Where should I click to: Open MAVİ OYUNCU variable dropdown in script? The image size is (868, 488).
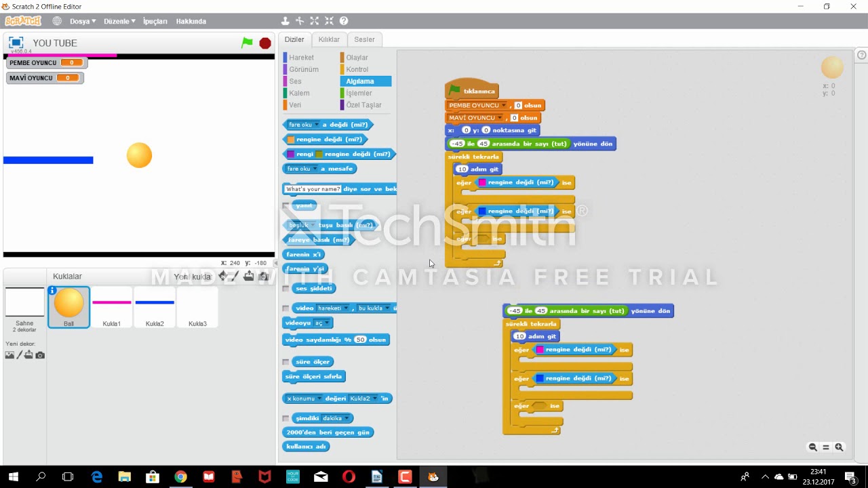475,118
